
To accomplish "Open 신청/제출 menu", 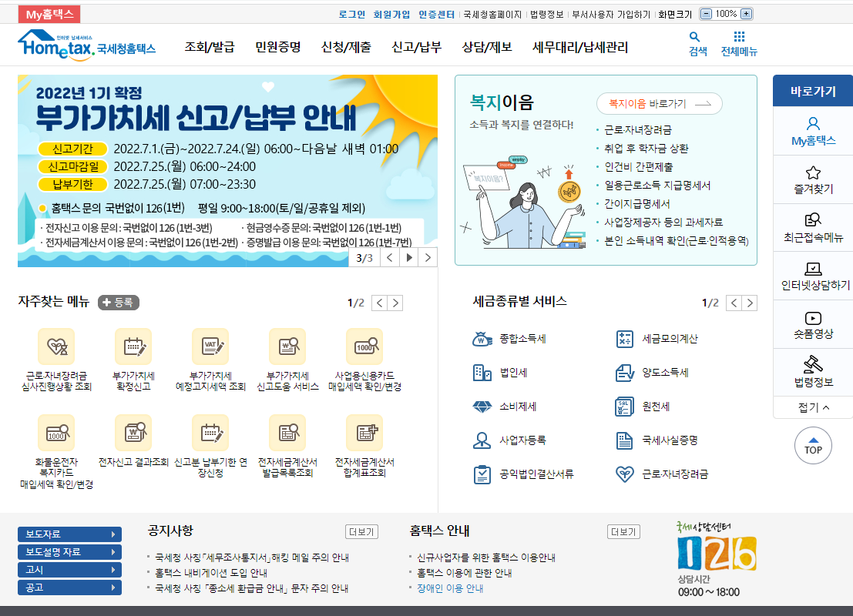I will point(346,47).
